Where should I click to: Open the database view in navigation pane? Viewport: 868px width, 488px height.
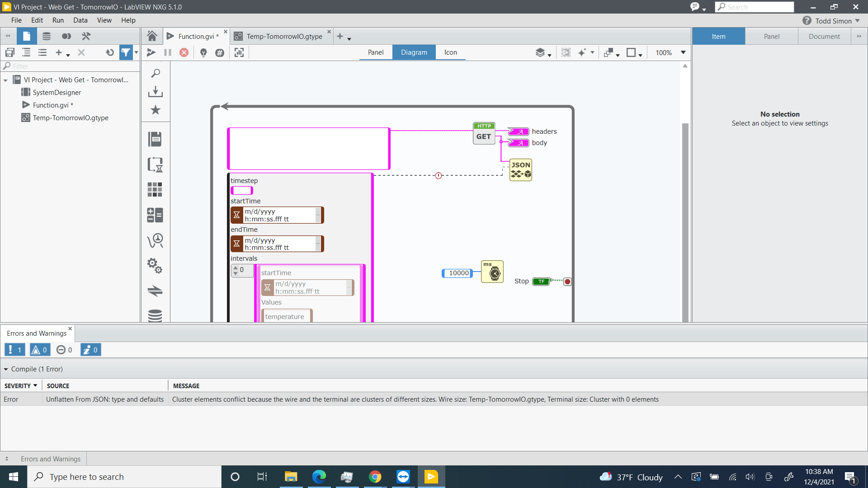point(47,36)
